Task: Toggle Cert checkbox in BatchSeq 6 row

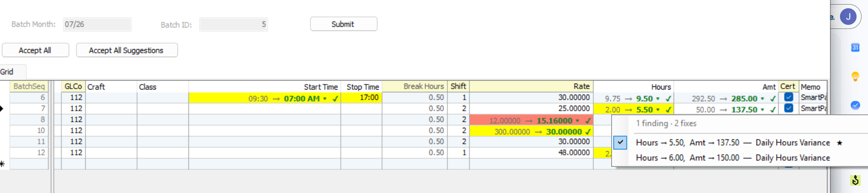Action: click(x=788, y=97)
